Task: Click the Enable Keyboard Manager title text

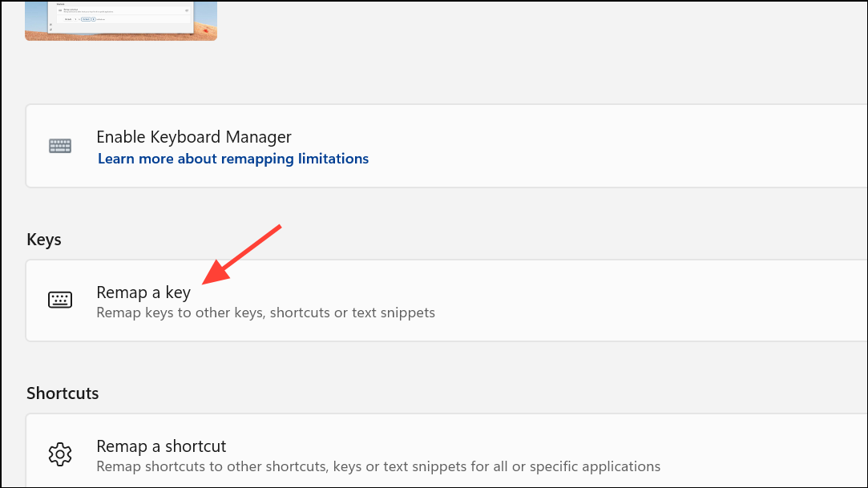Action: click(194, 137)
